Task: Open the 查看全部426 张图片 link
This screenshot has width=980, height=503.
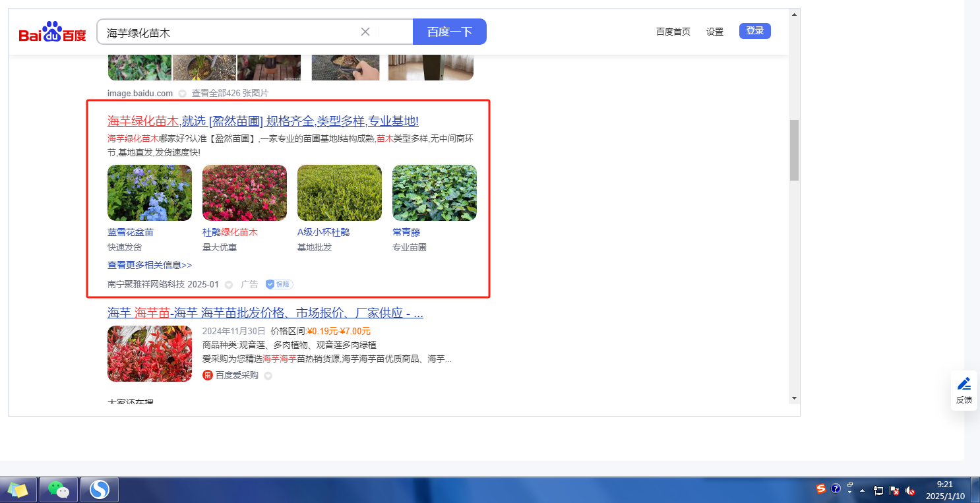Action: (x=230, y=94)
